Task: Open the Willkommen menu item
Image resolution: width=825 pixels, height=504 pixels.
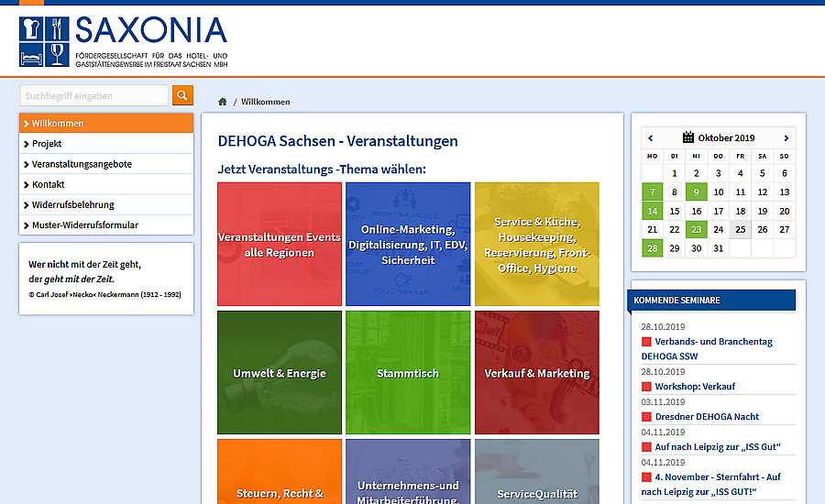Action: point(106,123)
